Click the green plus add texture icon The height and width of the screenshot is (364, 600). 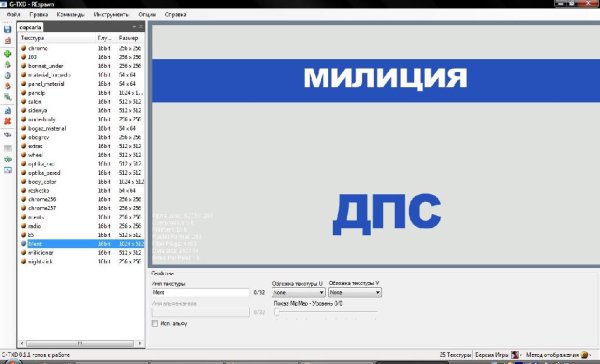coord(7,54)
